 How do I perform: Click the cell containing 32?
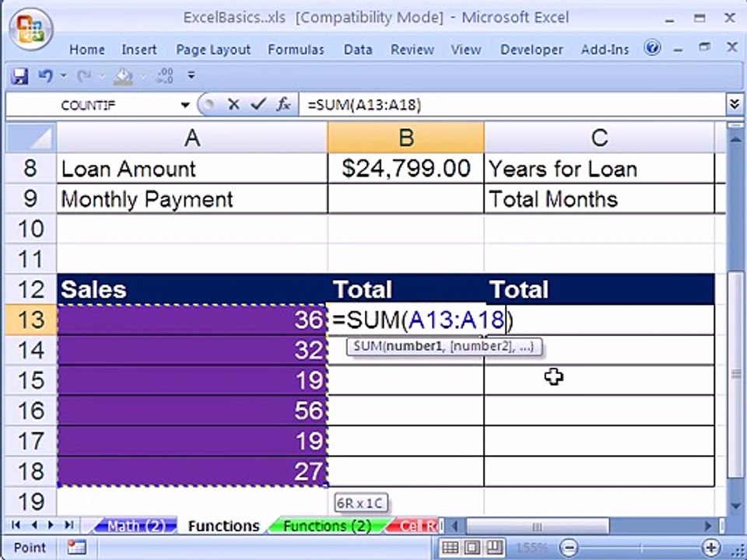192,350
